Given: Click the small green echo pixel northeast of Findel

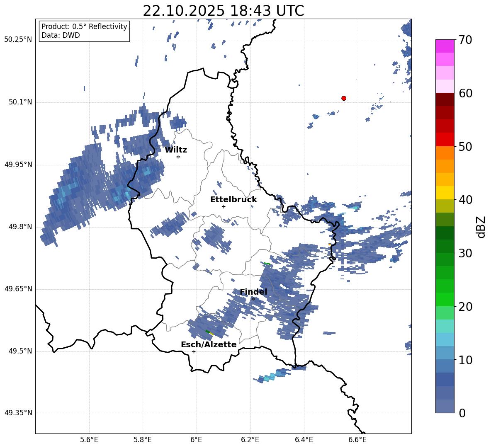Looking at the screenshot, I should [267, 264].
